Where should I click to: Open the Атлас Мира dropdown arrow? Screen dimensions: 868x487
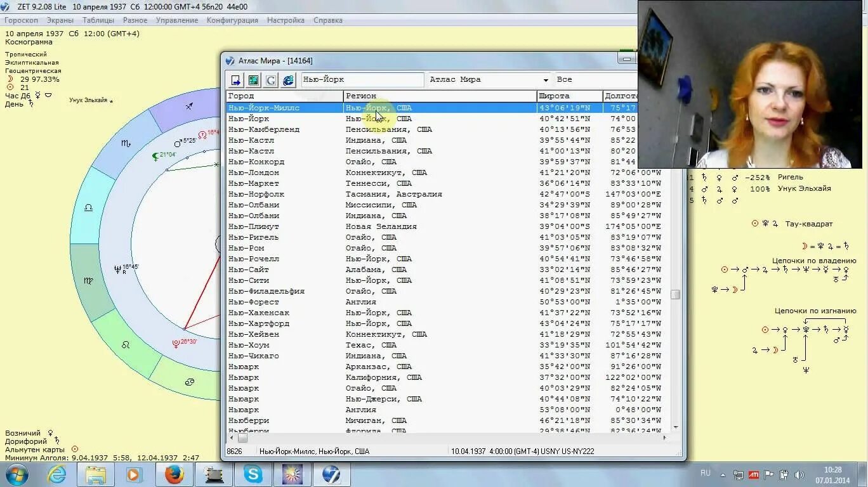pos(545,80)
